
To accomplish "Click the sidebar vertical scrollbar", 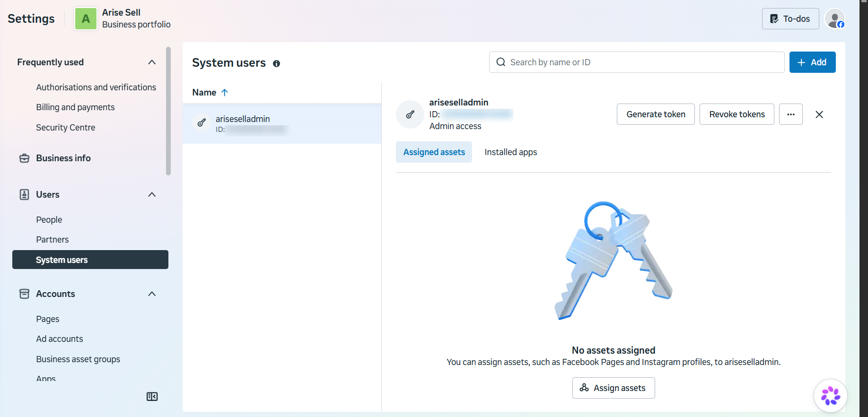I will [x=168, y=111].
